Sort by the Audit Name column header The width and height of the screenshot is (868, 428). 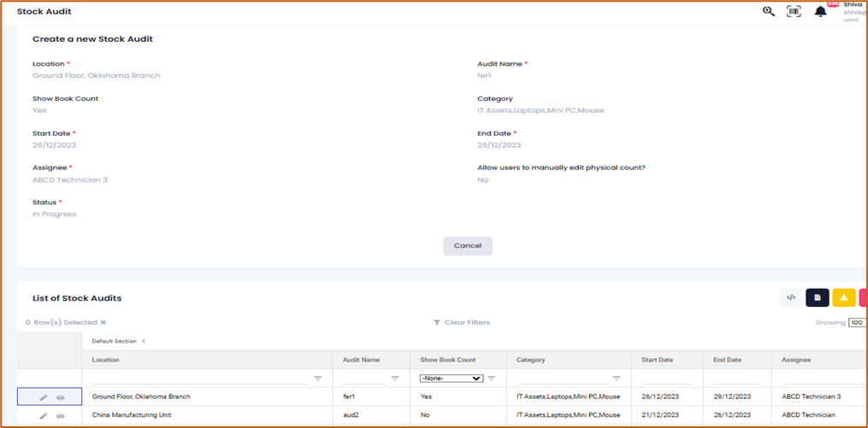click(x=361, y=360)
